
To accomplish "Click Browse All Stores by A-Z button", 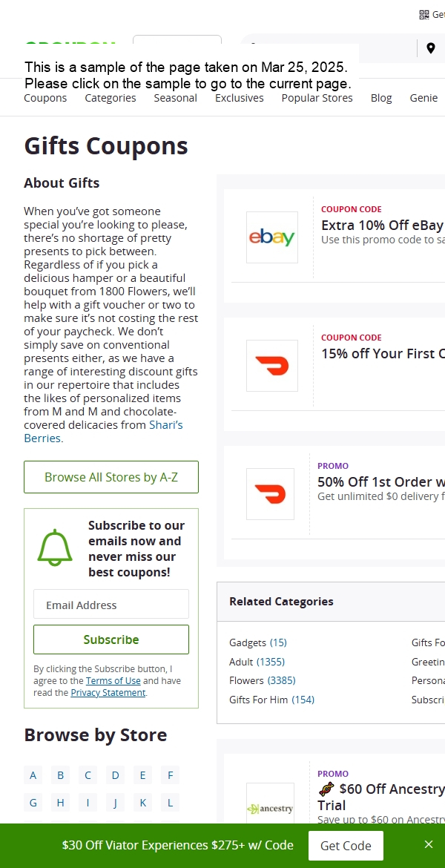I will pyautogui.click(x=111, y=476).
